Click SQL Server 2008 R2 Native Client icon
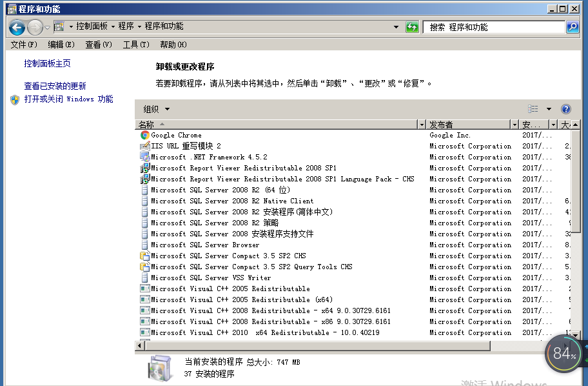 tap(145, 201)
